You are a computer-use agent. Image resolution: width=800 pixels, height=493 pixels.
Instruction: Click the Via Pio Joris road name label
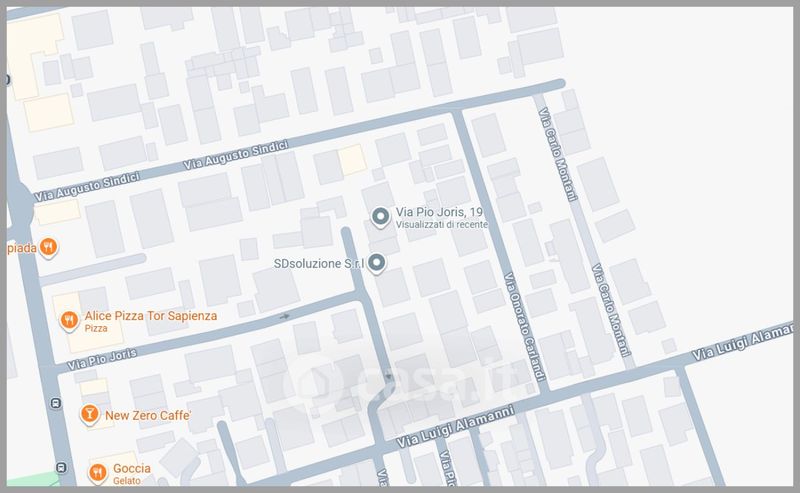tap(104, 356)
